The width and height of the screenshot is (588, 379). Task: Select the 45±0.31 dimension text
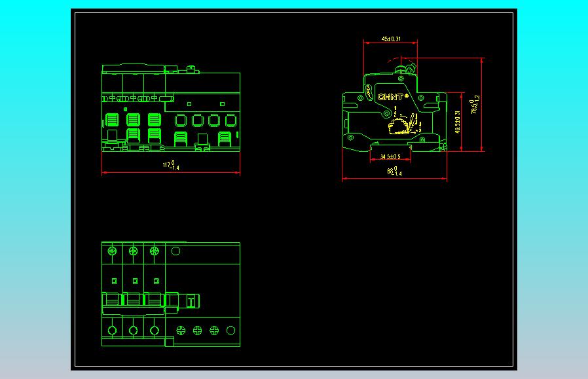[391, 39]
